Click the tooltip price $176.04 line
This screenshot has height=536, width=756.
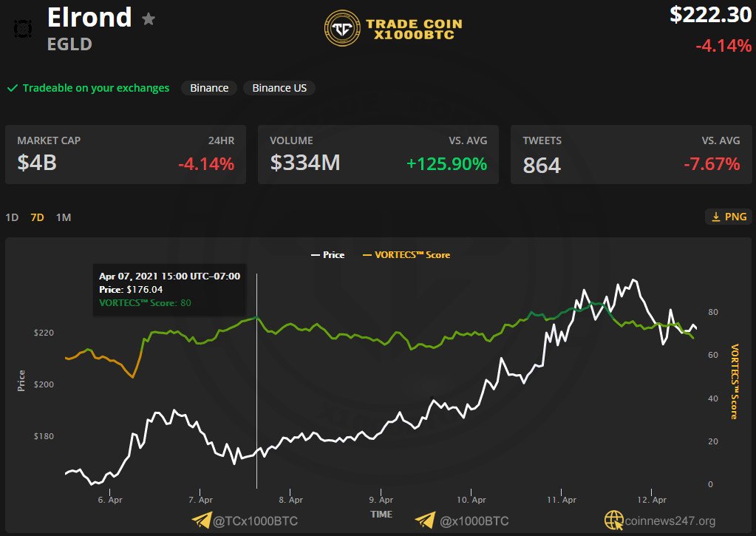[131, 290]
